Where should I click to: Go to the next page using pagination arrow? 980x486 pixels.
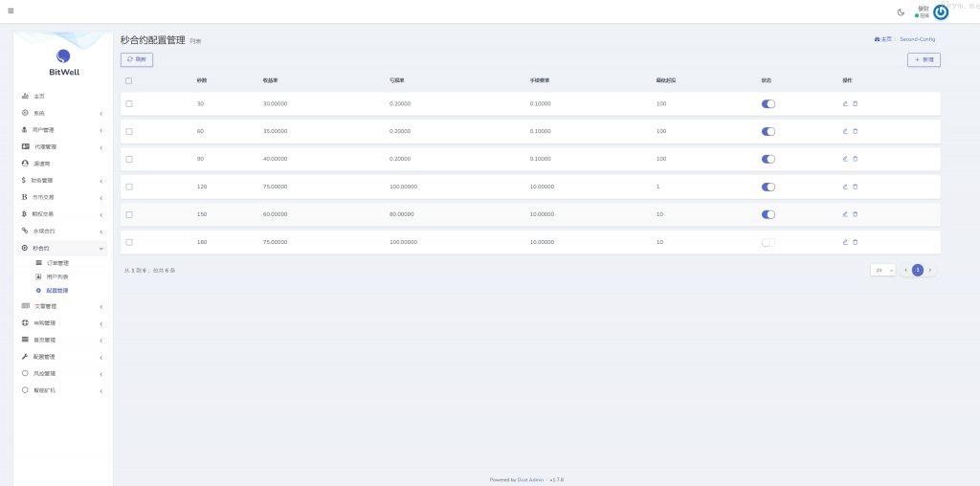tap(930, 271)
